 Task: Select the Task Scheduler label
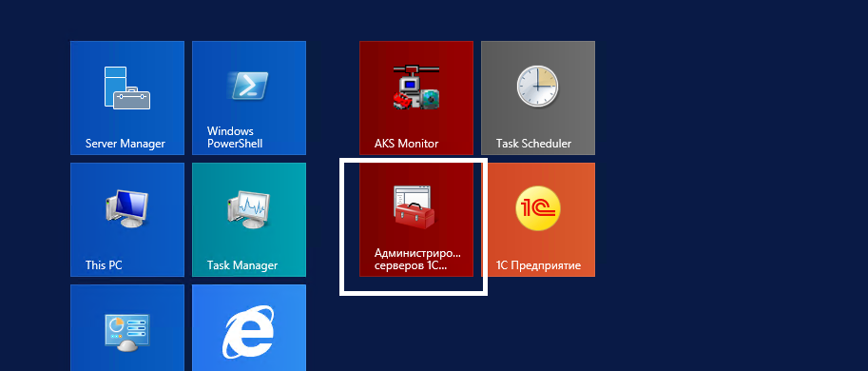[x=533, y=144]
